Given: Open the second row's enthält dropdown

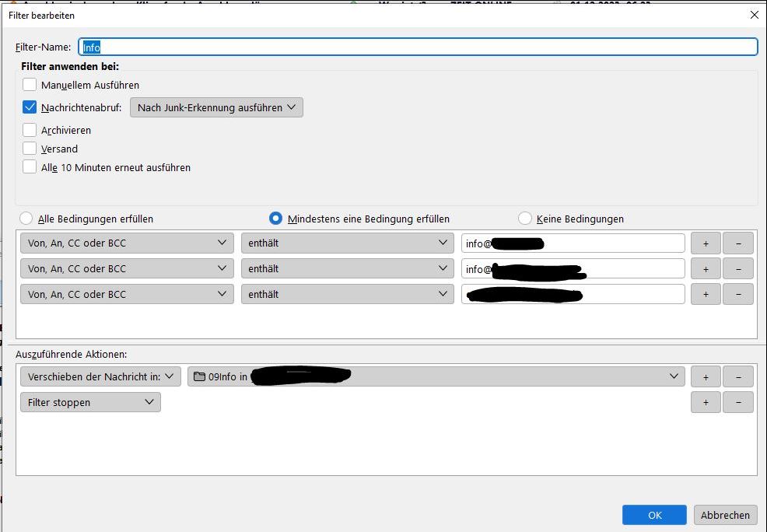Looking at the screenshot, I should [x=347, y=268].
